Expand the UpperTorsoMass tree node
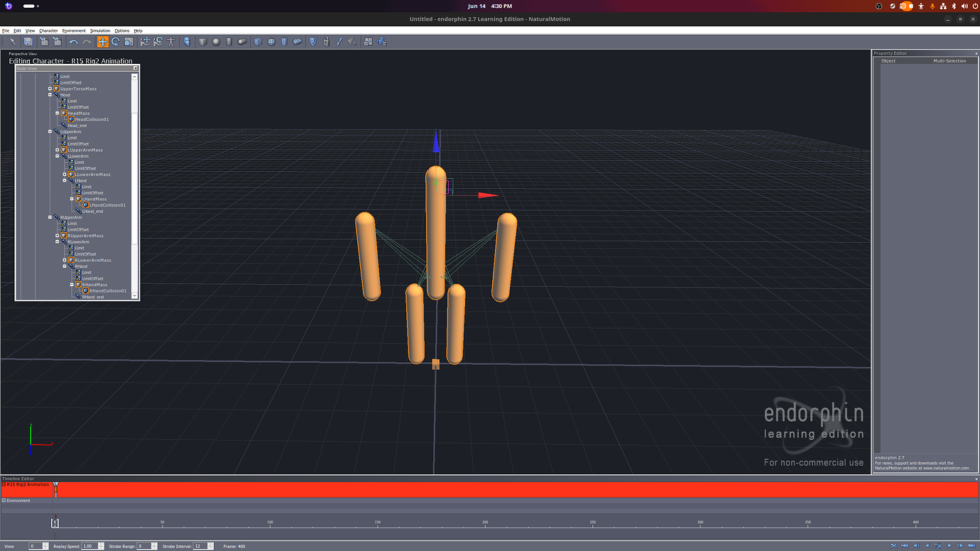 [x=50, y=89]
